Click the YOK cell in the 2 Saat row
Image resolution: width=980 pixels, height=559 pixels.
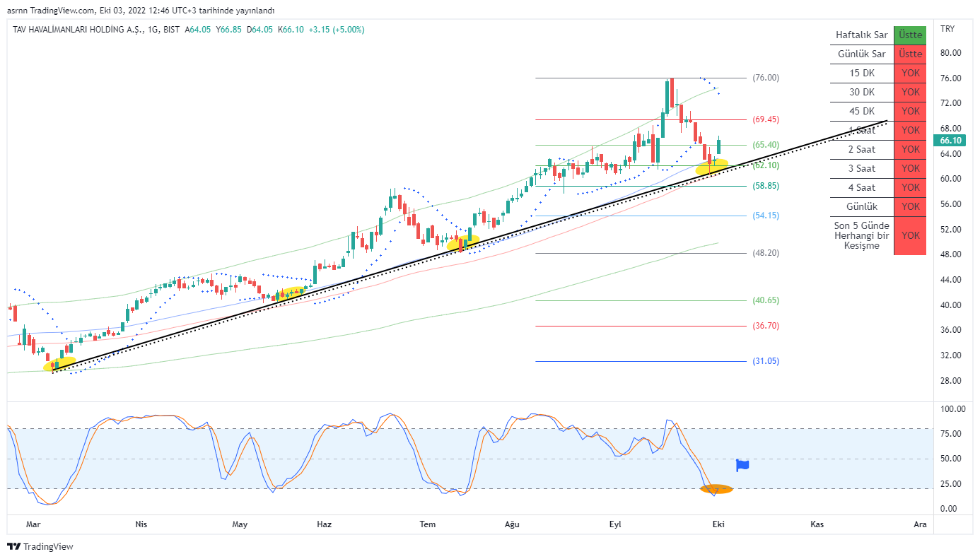click(910, 149)
